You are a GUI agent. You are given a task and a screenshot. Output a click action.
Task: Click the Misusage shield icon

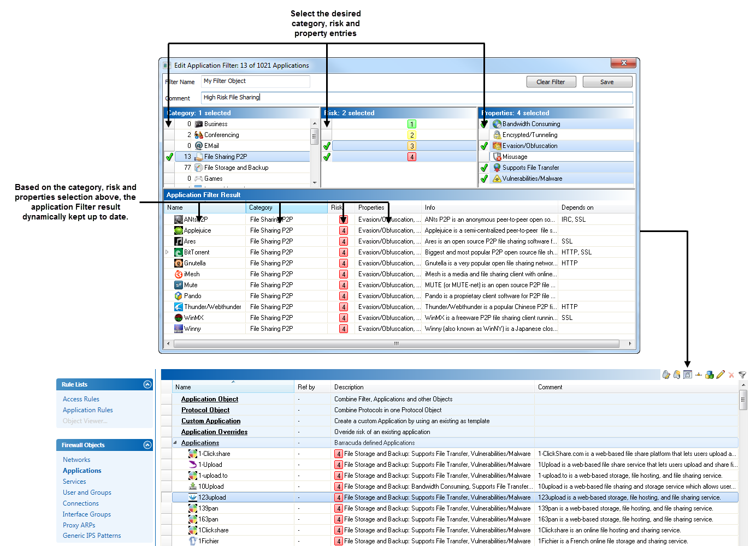tap(497, 157)
